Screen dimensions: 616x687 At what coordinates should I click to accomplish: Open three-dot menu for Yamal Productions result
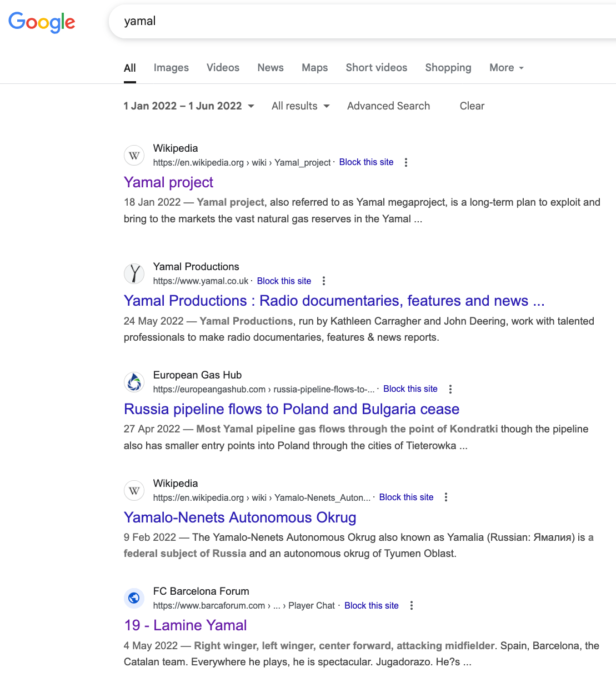324,281
